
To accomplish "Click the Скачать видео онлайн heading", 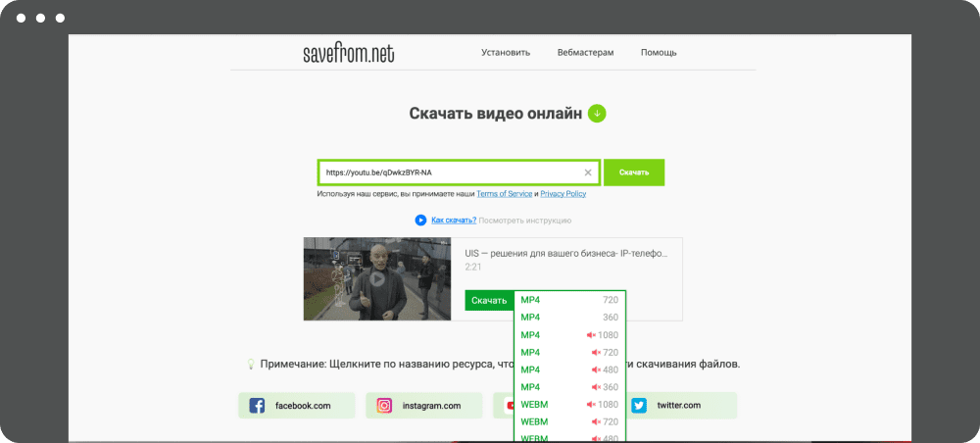I will (x=496, y=114).
